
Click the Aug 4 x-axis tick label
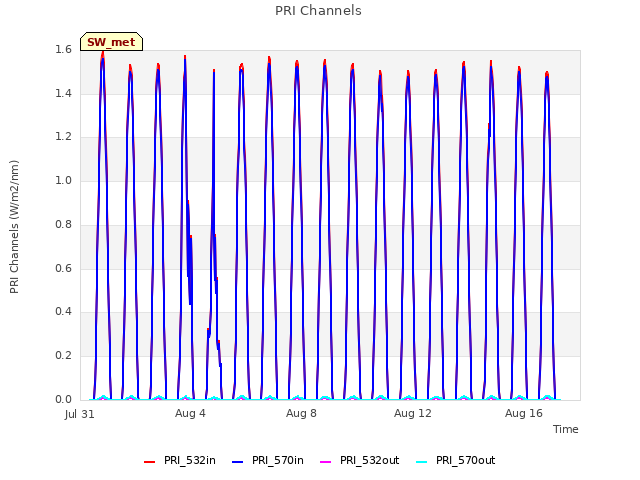pyautogui.click(x=190, y=413)
